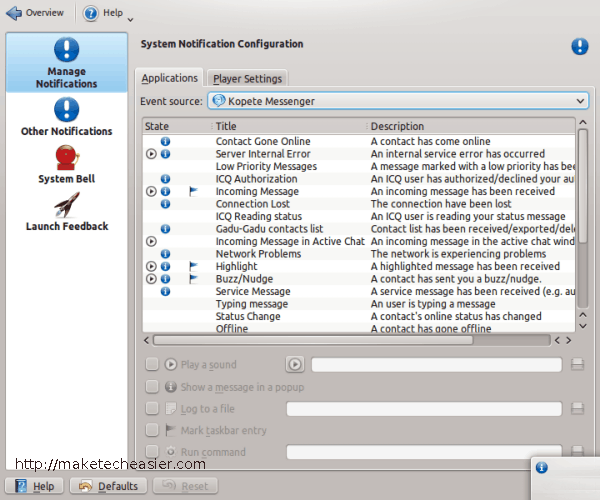600x500 pixels.
Task: Enable the Log to a file checkbox
Action: coord(152,409)
